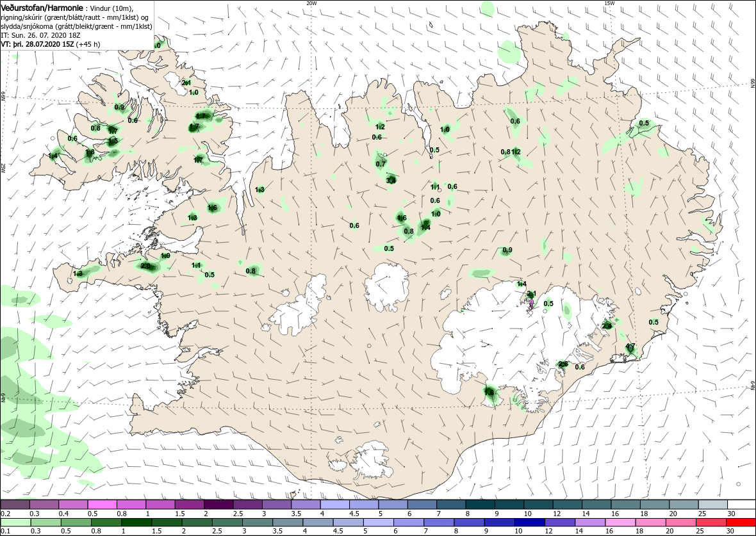This screenshot has height=536, width=756.
Task: Click the 2.0 precipitation value on Snæfellsnes
Action: click(145, 266)
